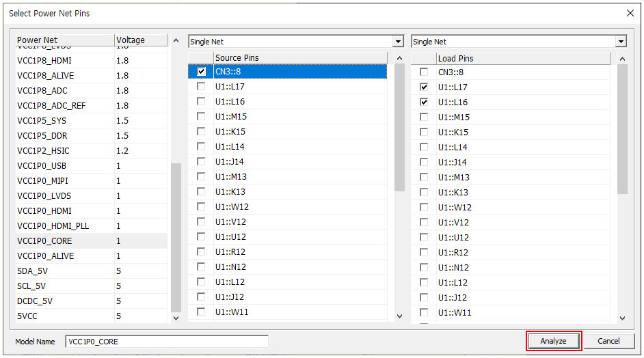644x358 pixels.
Task: Open the Load Pins Single Net dropdown
Action: click(621, 42)
